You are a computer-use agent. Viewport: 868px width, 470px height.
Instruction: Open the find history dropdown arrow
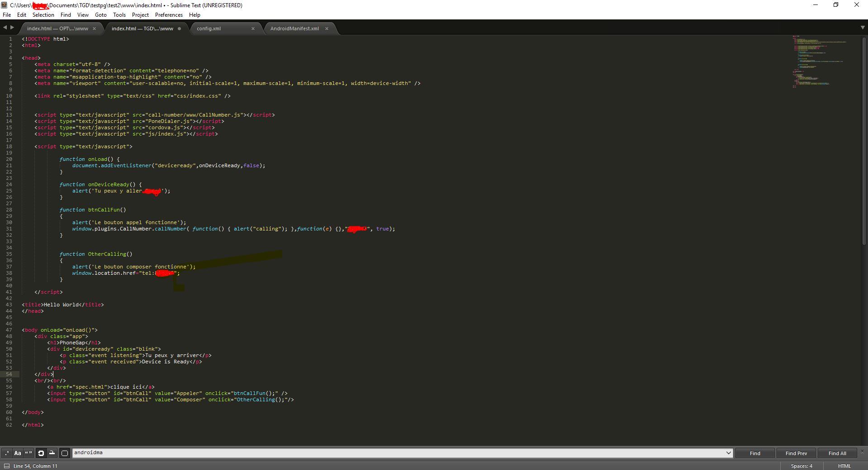(728, 453)
